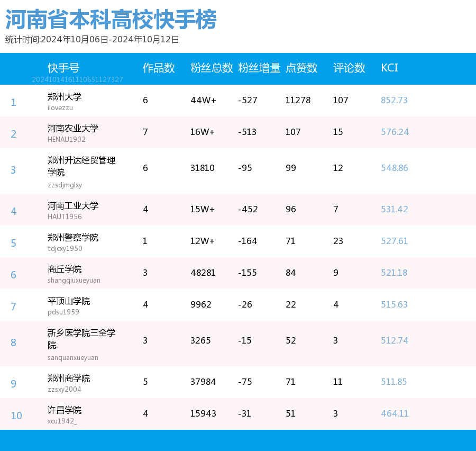Click KCI value 576.24

[x=395, y=132]
